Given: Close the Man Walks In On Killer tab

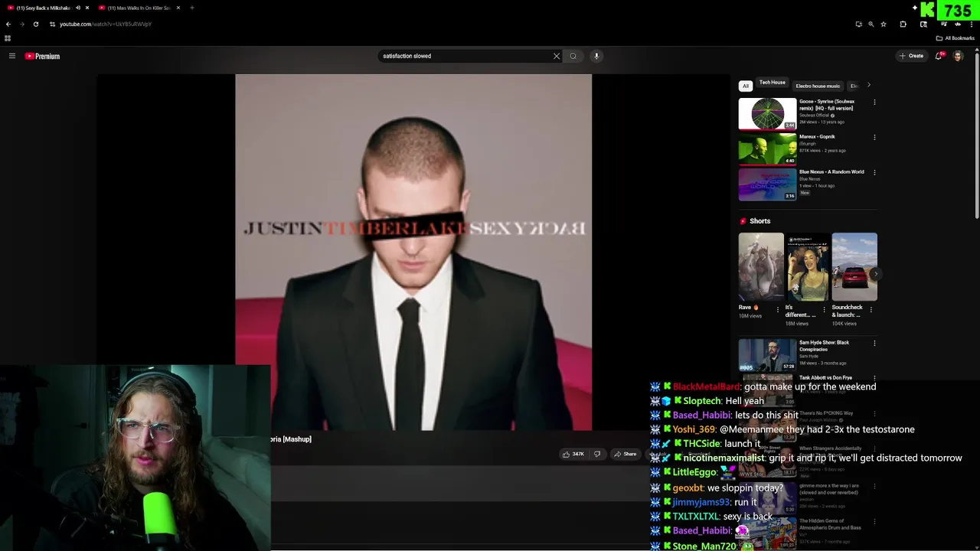Looking at the screenshot, I should (178, 8).
